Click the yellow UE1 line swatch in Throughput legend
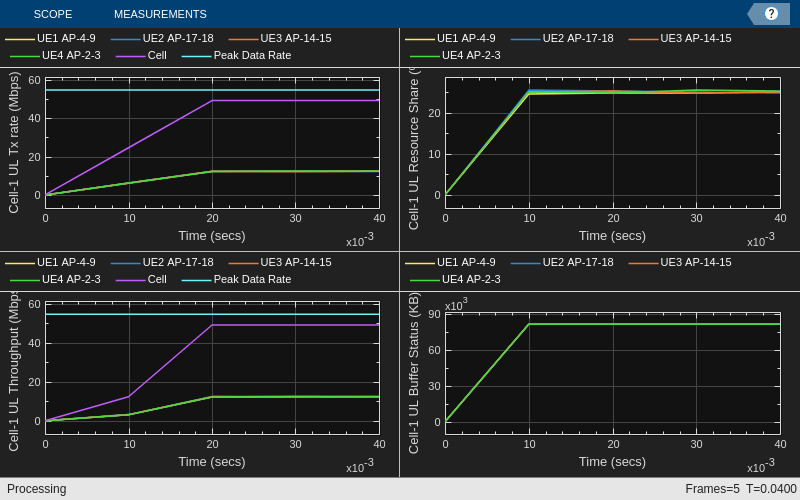The height and width of the screenshot is (500, 800). 20,263
